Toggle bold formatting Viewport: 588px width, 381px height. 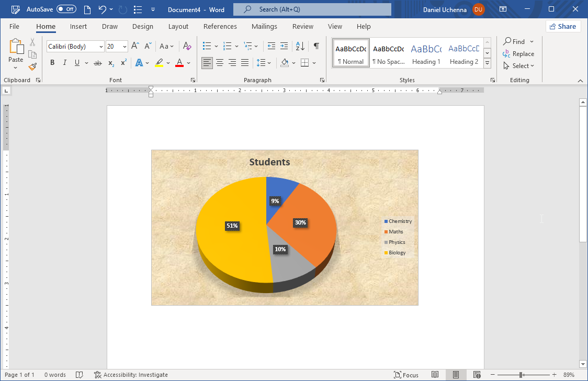tap(52, 62)
